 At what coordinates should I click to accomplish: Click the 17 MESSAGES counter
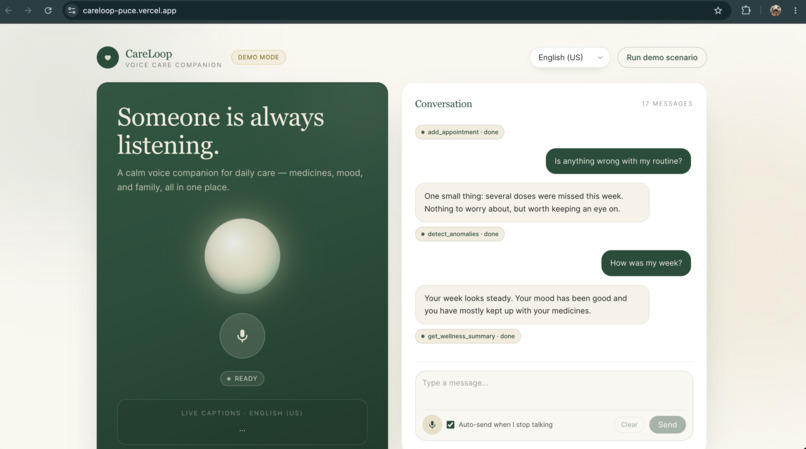pyautogui.click(x=667, y=104)
